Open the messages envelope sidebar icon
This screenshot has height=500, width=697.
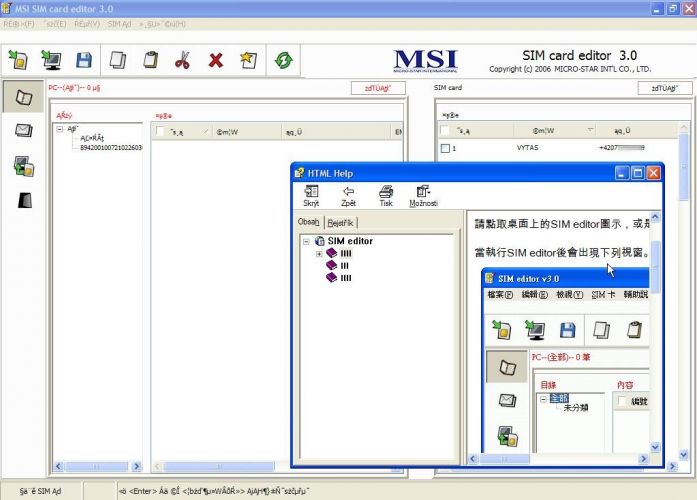pyautogui.click(x=24, y=130)
